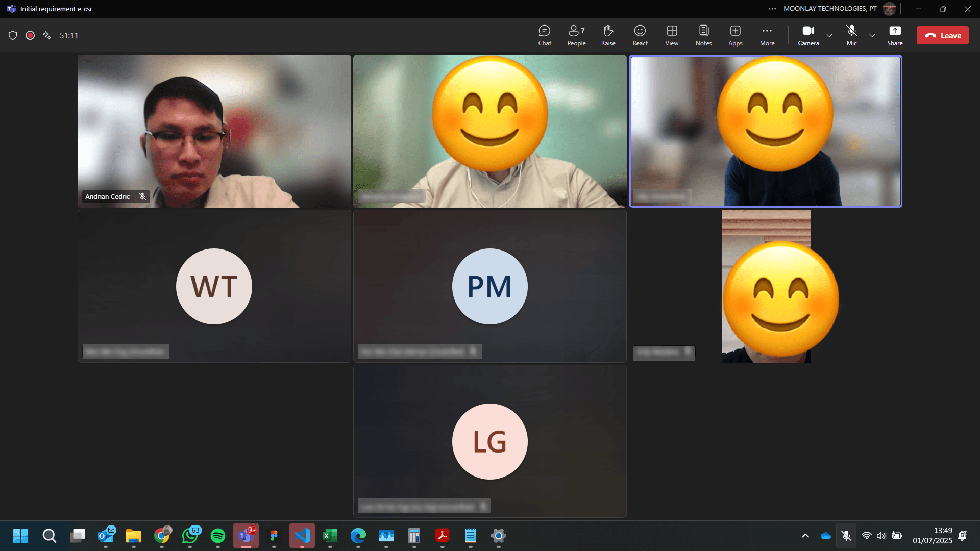The image size is (980, 551).
Task: Open meeting Notes
Action: tap(703, 35)
